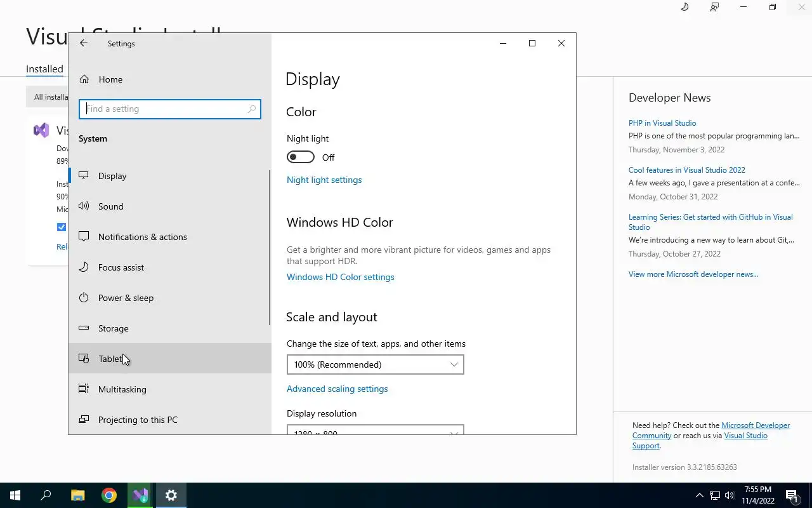Screen dimensions: 812x508
Task: Show hidden tray icons chevron
Action: point(700,495)
